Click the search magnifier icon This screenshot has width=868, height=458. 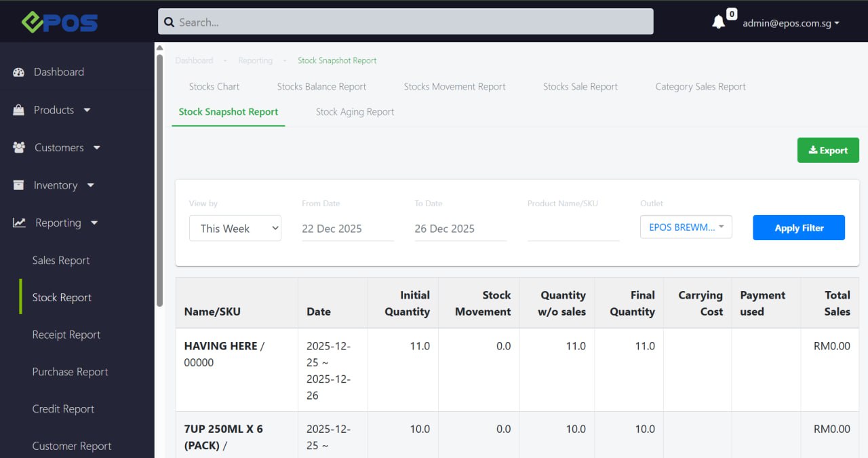(169, 22)
